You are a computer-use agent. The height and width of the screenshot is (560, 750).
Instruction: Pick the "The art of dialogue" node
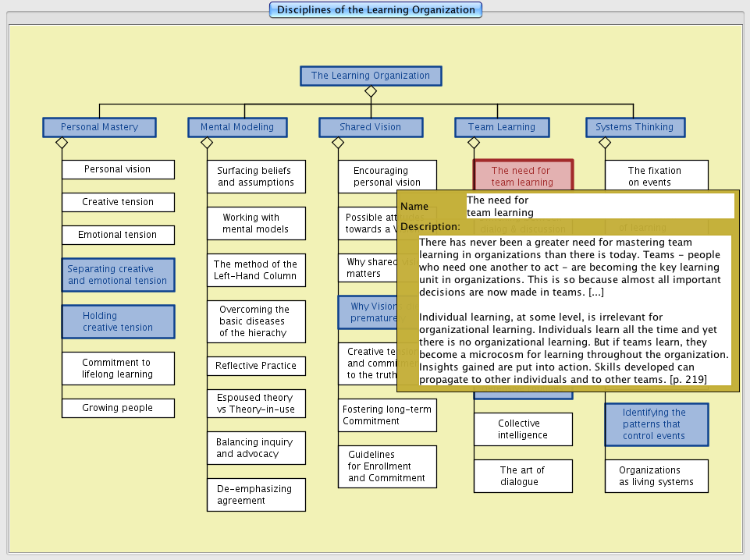[x=523, y=476]
